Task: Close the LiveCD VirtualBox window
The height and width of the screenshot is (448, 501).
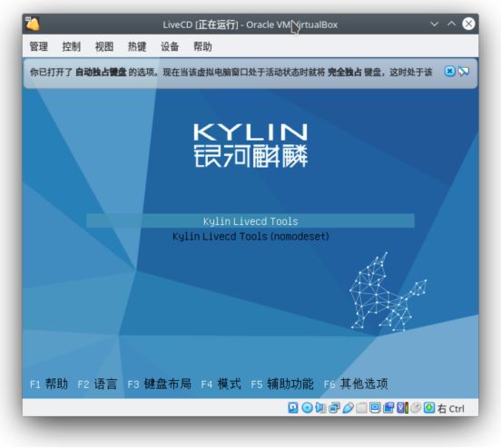Action: point(468,24)
